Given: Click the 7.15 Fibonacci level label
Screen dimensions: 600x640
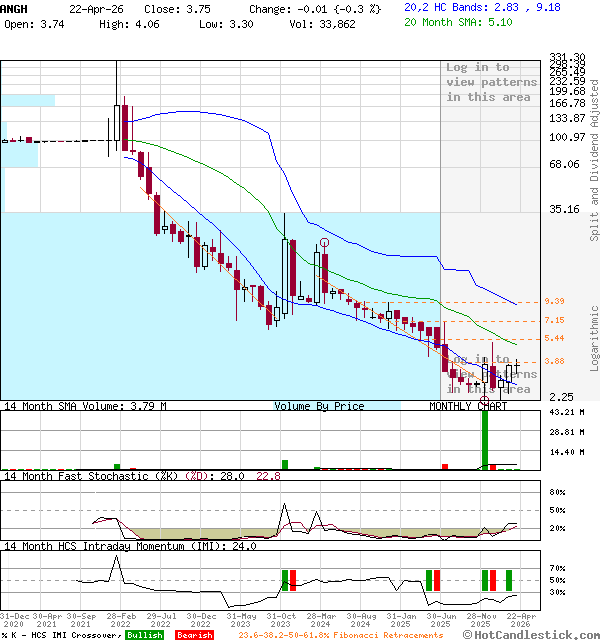Looking at the screenshot, I should [x=555, y=321].
